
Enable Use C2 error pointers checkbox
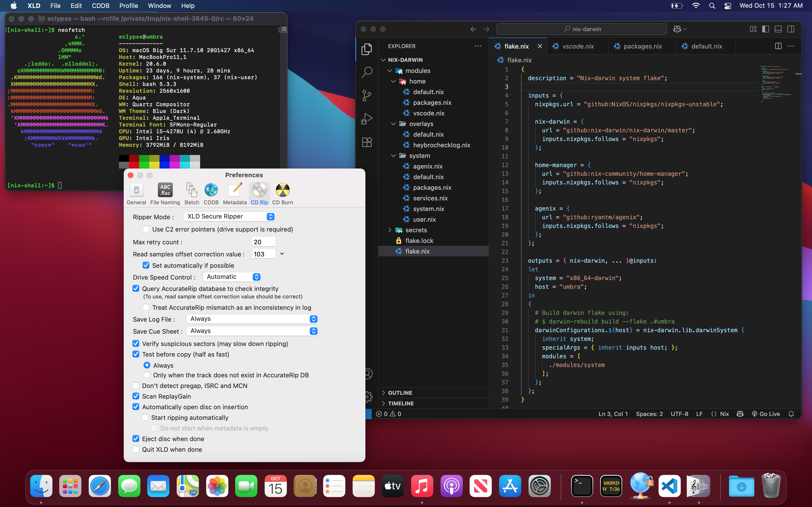click(146, 229)
